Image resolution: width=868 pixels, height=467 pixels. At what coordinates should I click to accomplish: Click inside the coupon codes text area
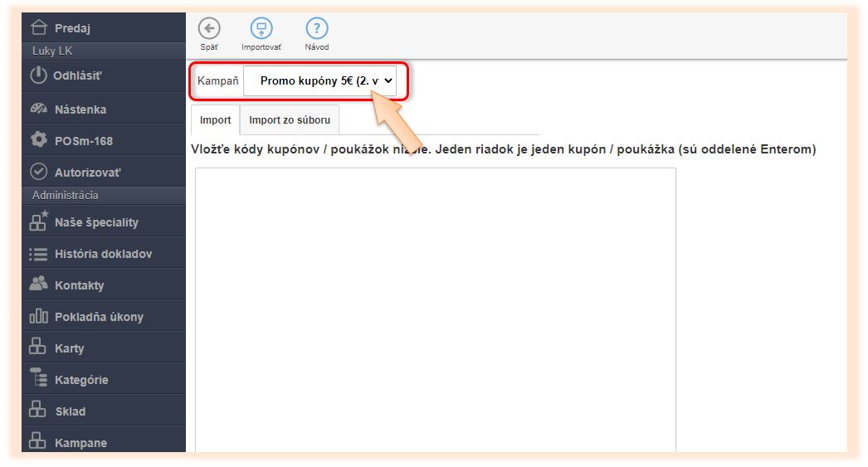click(435, 307)
